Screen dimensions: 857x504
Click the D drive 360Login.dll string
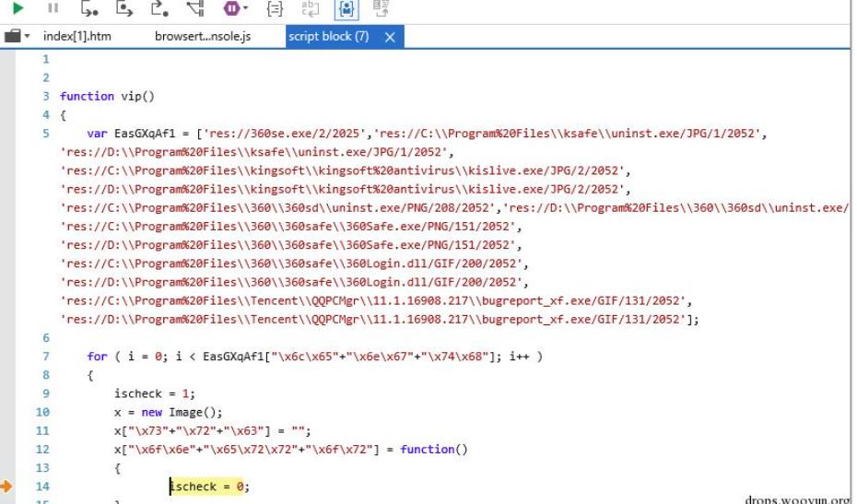pos(291,282)
